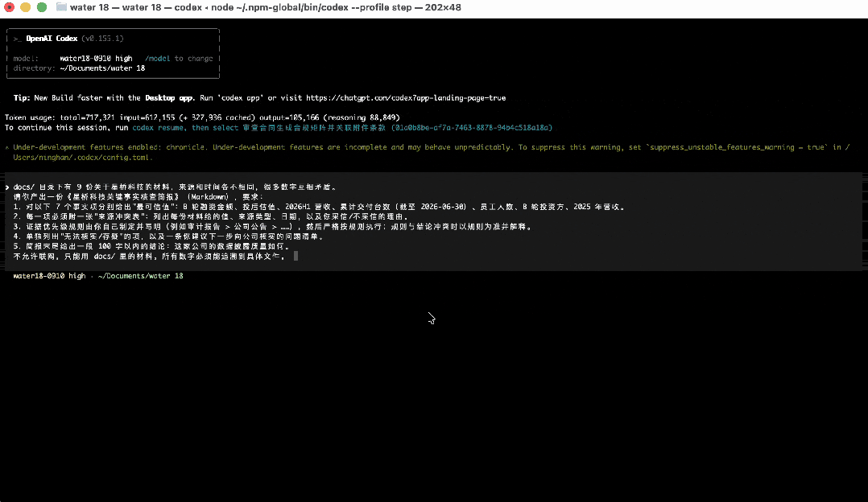Click the version label (v0.133.1)
Screen dimensions: 868x502
tap(102, 39)
